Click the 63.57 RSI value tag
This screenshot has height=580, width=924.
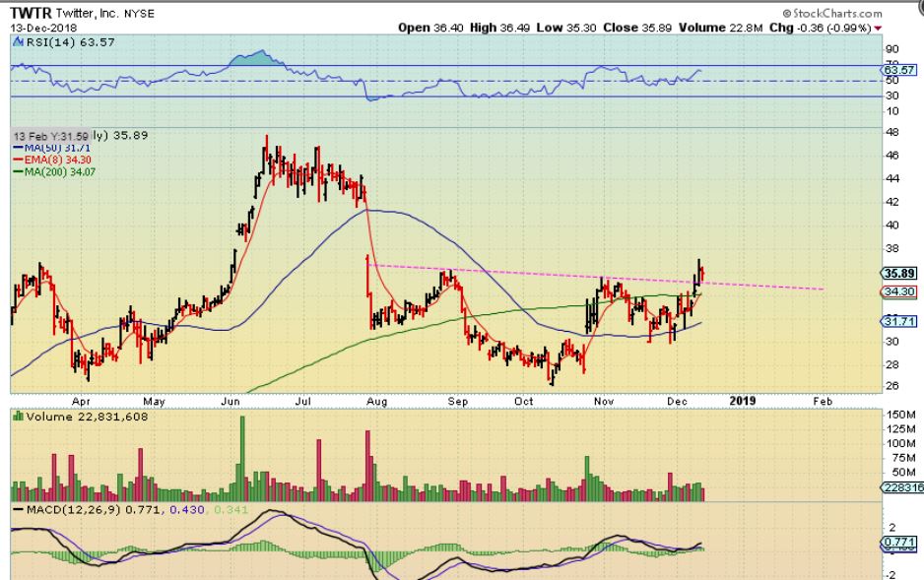pyautogui.click(x=899, y=70)
